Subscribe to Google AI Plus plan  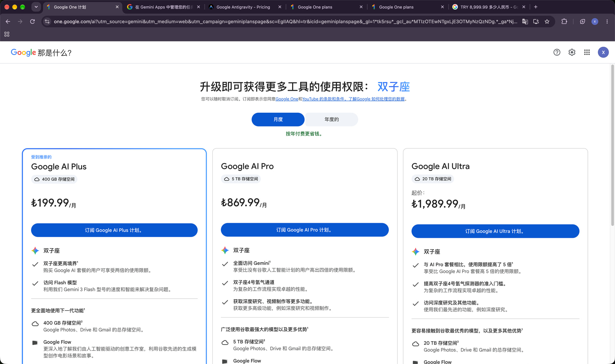114,230
